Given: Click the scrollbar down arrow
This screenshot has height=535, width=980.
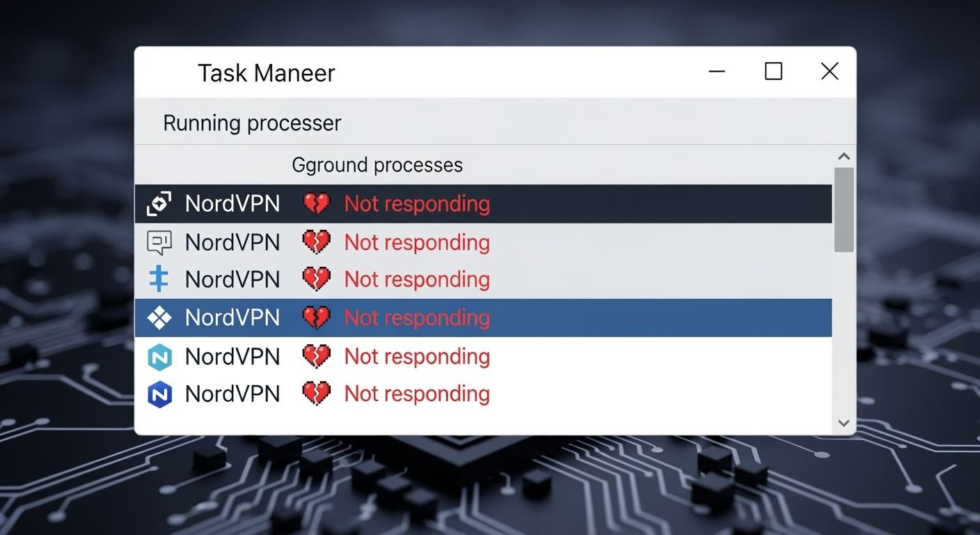Looking at the screenshot, I should (844, 423).
